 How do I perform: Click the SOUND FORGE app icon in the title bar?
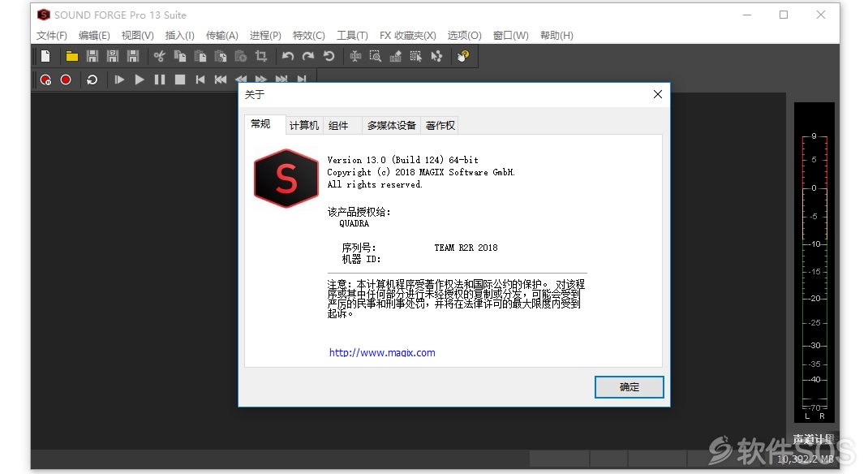coord(44,15)
